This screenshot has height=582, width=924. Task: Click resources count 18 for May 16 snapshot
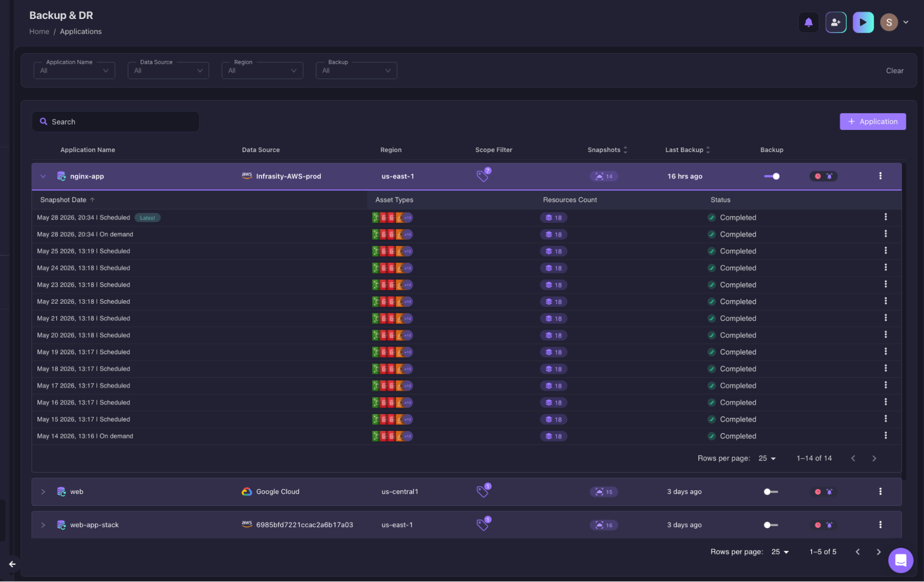point(554,403)
